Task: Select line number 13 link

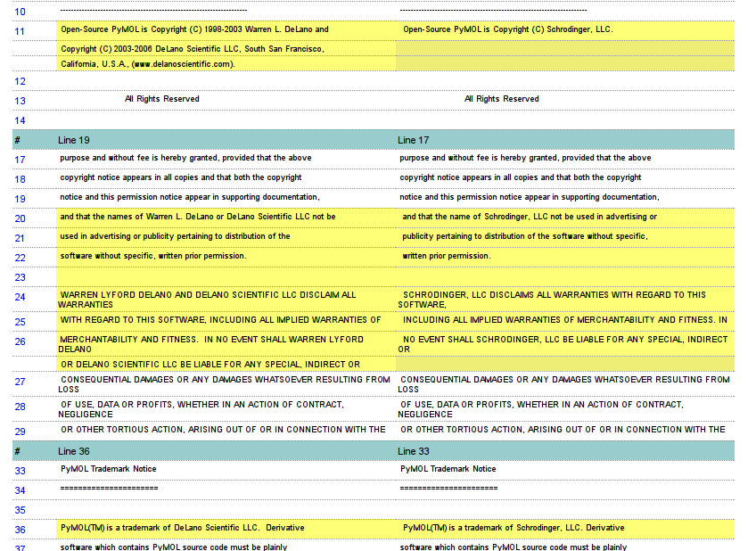Action: point(20,101)
